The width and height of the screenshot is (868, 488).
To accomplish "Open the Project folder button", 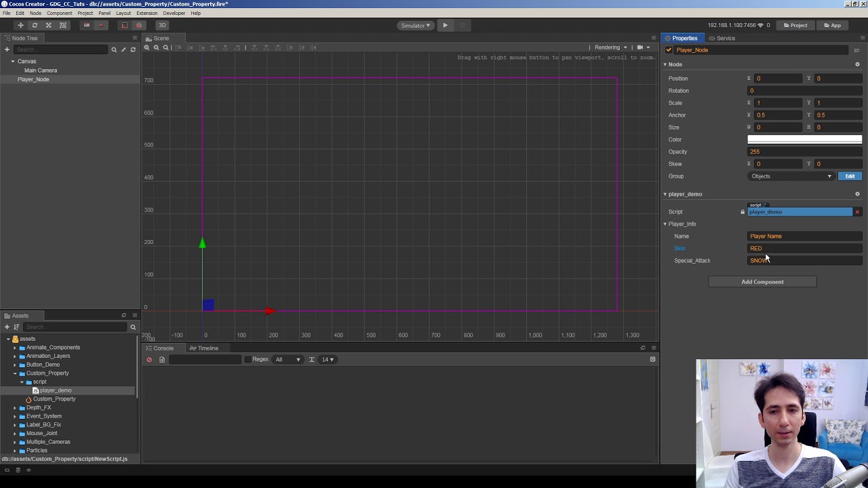I will point(795,25).
